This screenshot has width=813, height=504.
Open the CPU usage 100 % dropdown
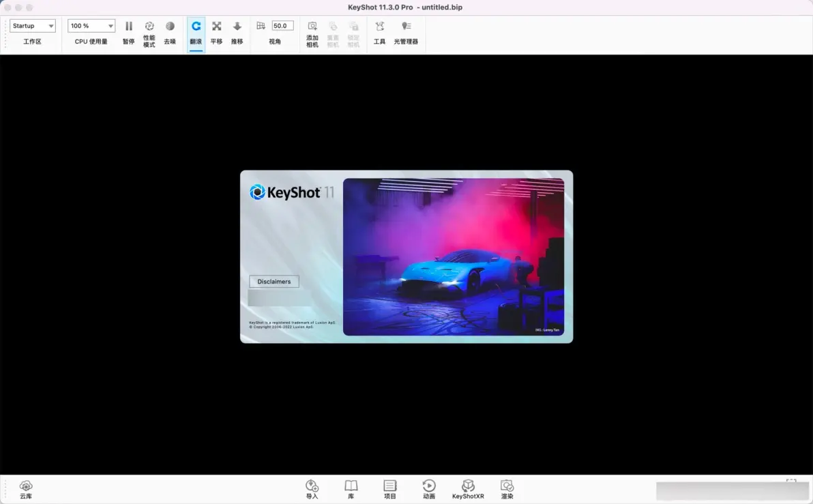[91, 26]
